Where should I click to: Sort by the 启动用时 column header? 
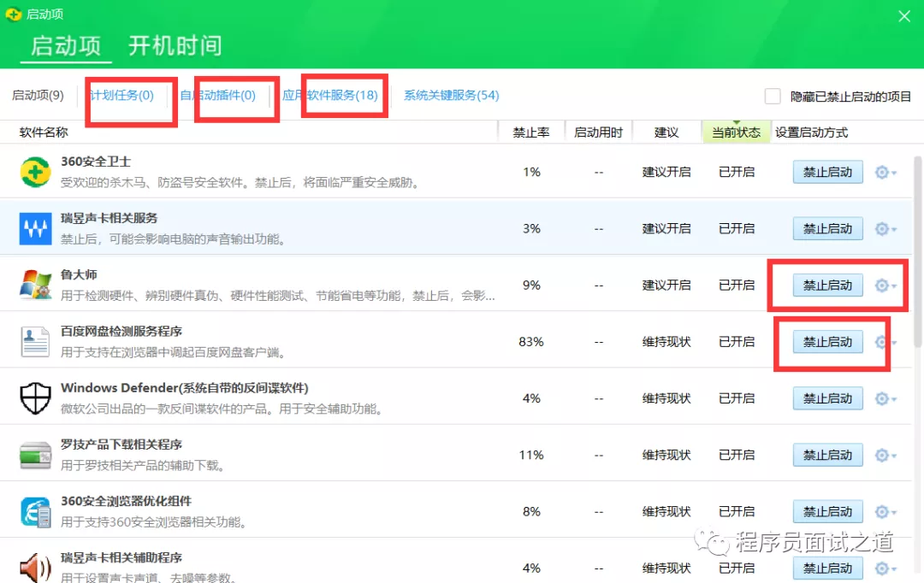coord(598,132)
